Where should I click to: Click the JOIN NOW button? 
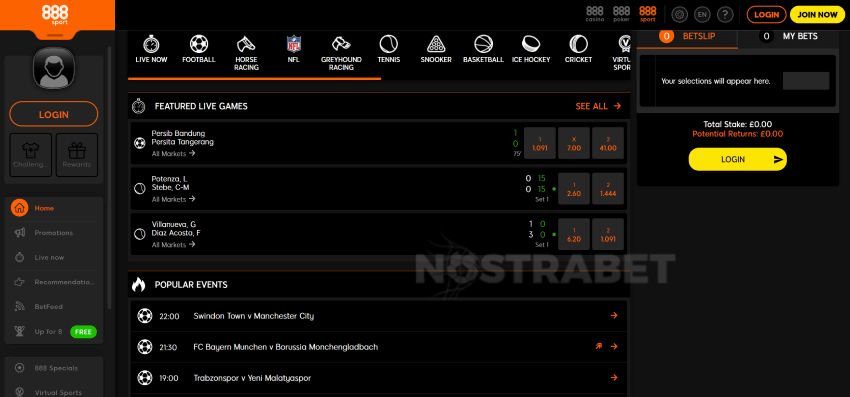[817, 15]
